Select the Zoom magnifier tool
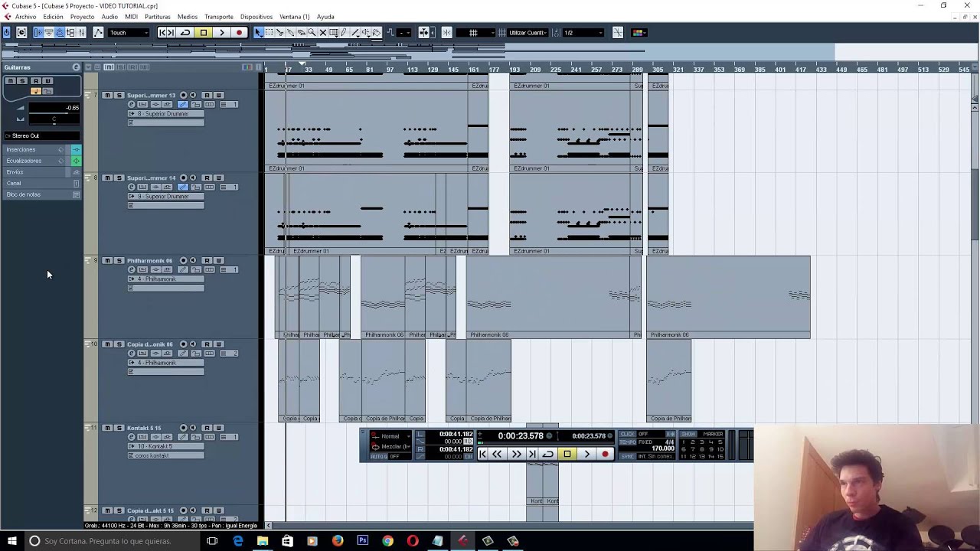980x551 pixels. (312, 32)
